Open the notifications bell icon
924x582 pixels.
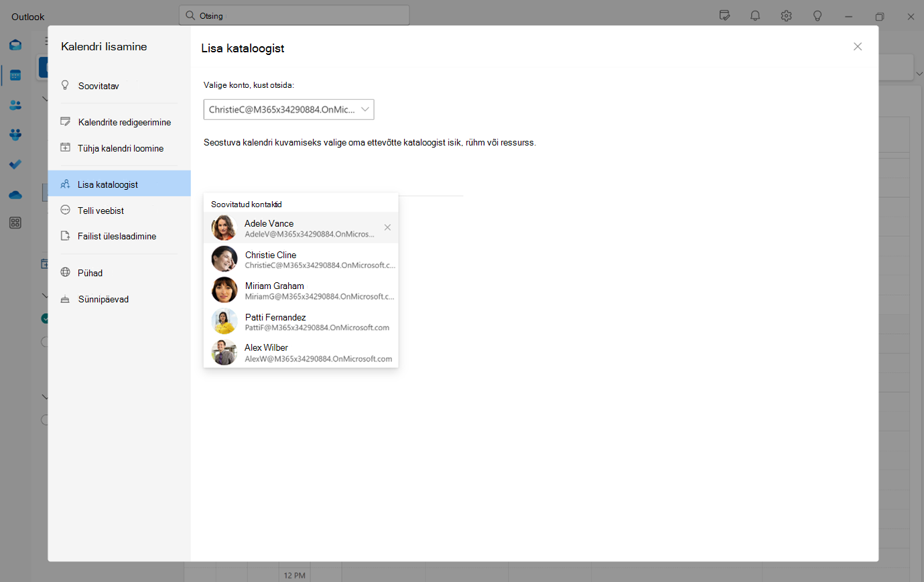click(x=755, y=16)
